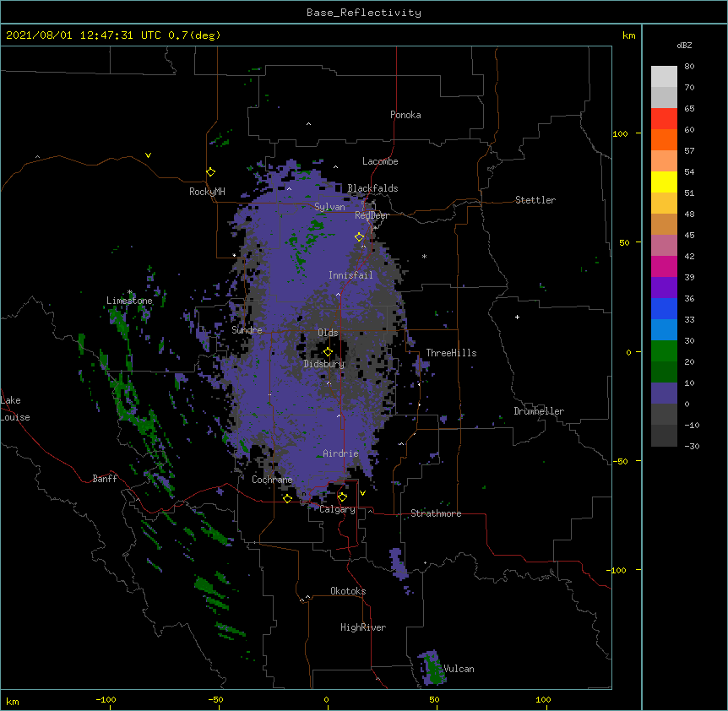Image resolution: width=728 pixels, height=711 pixels.
Task: Click the yellow diamond marker below RedDeer
Action: click(x=360, y=237)
